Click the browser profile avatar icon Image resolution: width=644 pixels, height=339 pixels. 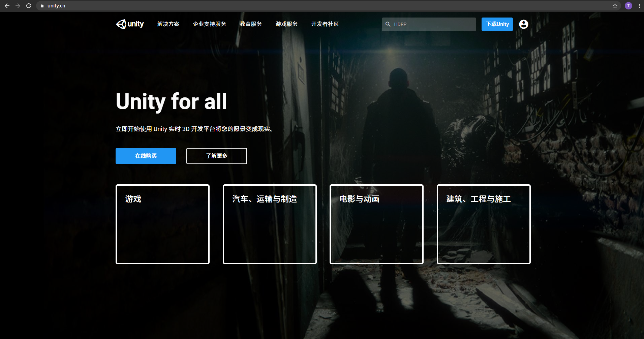pyautogui.click(x=628, y=5)
